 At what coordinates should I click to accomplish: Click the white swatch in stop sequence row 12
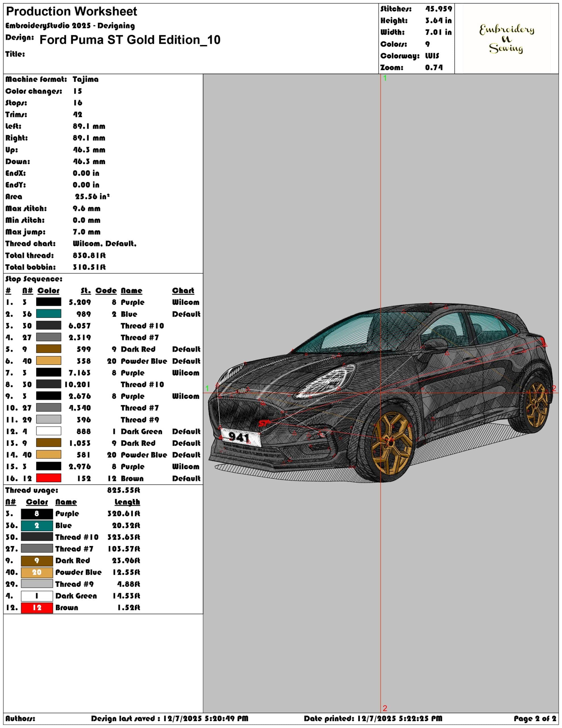49,431
